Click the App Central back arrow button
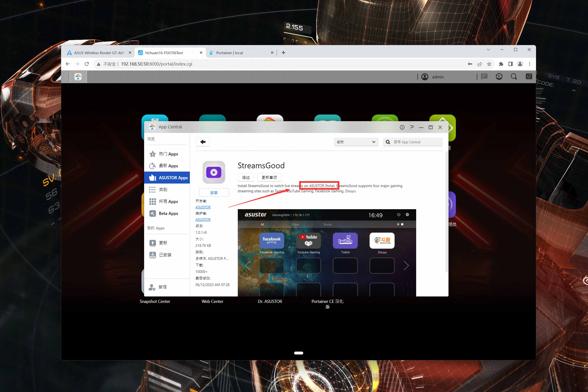Viewport: 588px width, 392px height. pos(203,142)
